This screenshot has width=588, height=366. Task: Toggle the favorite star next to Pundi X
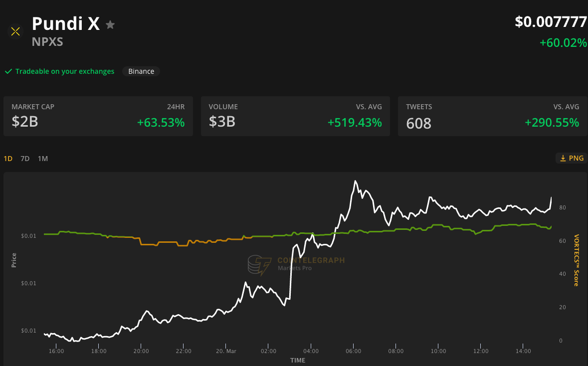point(110,25)
